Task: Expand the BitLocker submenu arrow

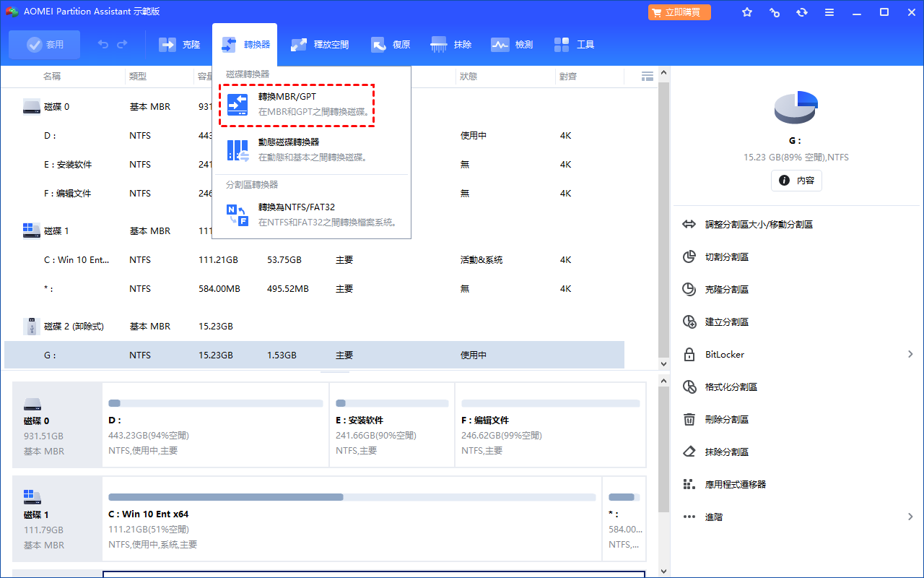Action: [910, 355]
